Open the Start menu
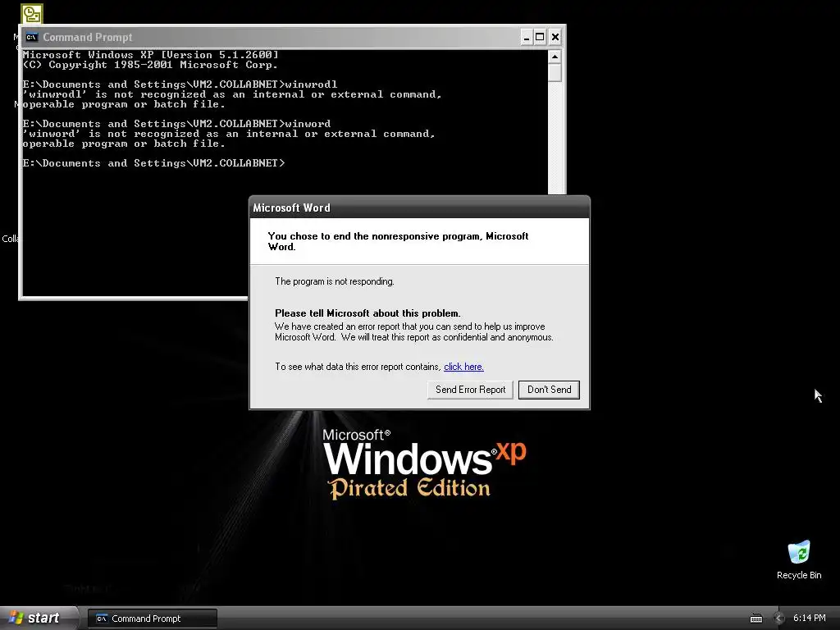 (x=38, y=618)
